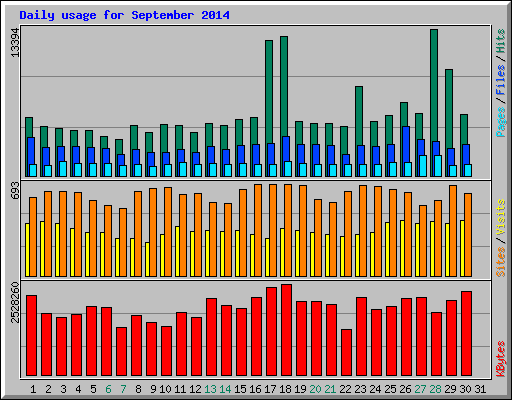Screen dimensions: 512x400
Task: Click green weekend day label '13'
Action: pyautogui.click(x=210, y=389)
